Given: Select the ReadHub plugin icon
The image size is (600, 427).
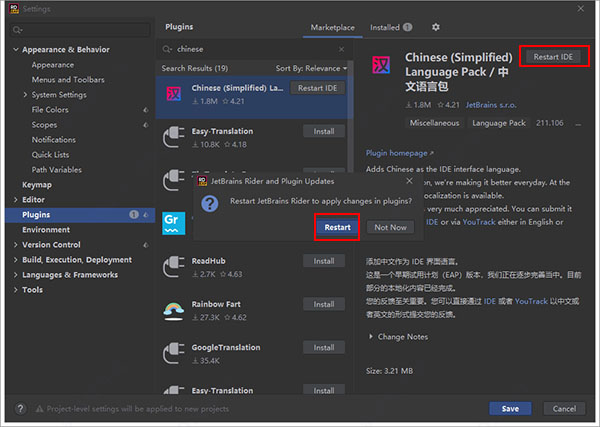Looking at the screenshot, I should [x=174, y=266].
